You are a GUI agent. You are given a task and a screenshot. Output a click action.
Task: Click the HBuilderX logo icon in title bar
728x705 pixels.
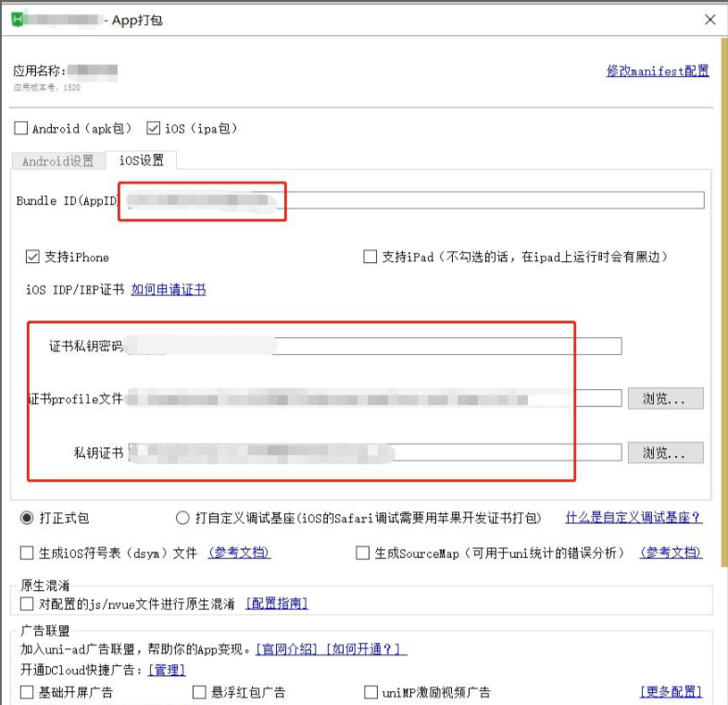18,19
